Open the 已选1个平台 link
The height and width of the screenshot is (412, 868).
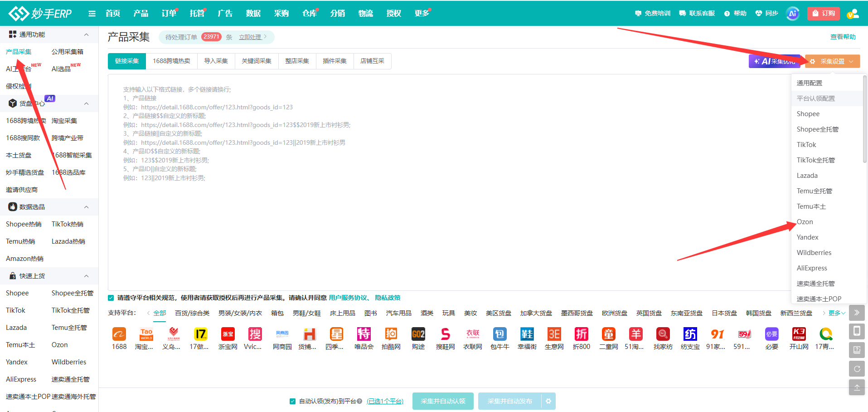(x=385, y=401)
